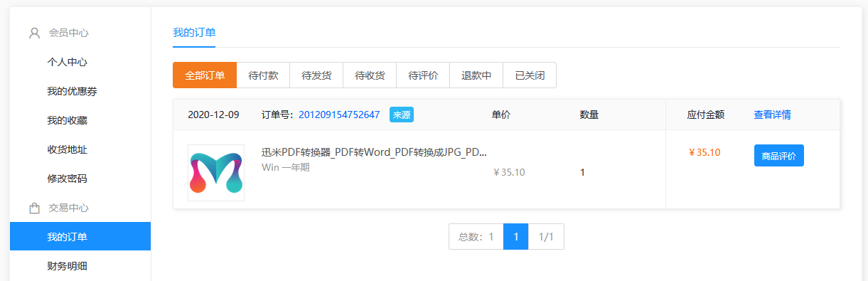Image resolution: width=868 pixels, height=281 pixels.
Task: Click the 会员中心 section header
Action: pos(68,33)
